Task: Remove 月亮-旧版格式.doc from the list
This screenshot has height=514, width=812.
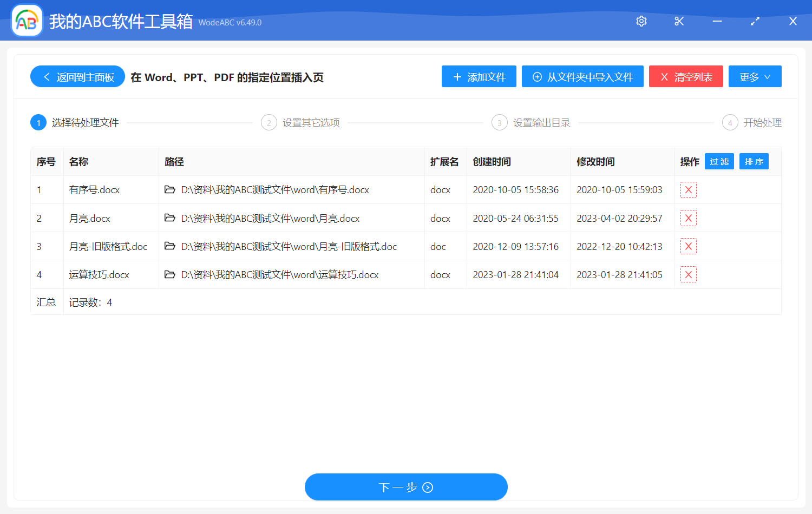Action: (x=688, y=246)
